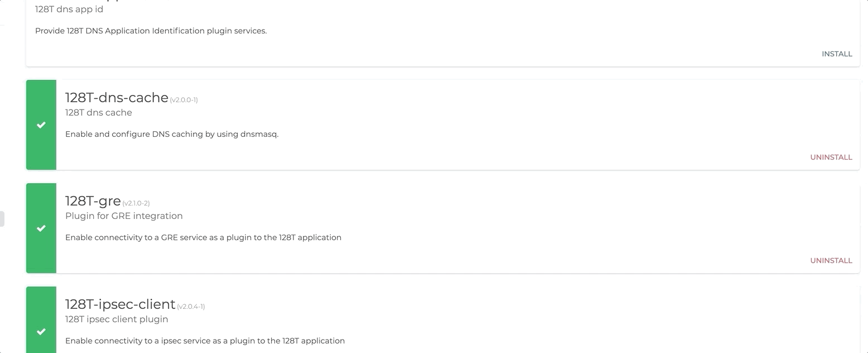Click the installed checkmark for 128T-dns-cache
Screen dimensions: 868x353
click(x=41, y=125)
